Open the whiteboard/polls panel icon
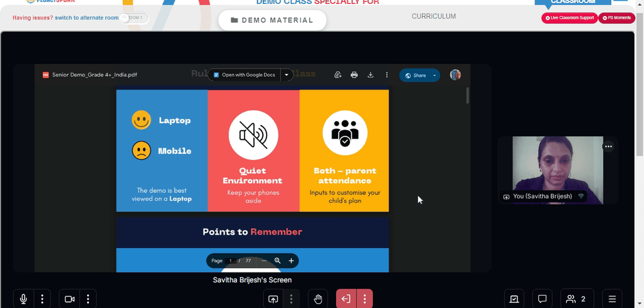Viewport: 644px width, 308px height. 514,299
